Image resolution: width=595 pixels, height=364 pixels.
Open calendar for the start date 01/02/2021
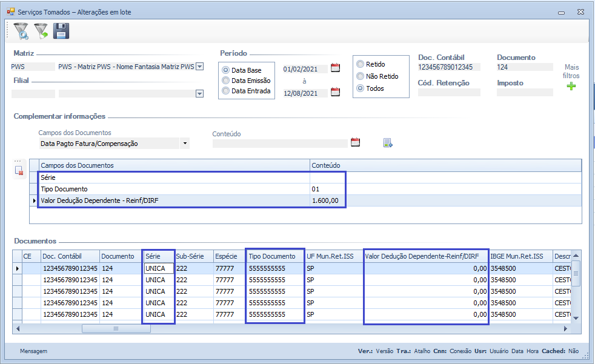click(335, 68)
